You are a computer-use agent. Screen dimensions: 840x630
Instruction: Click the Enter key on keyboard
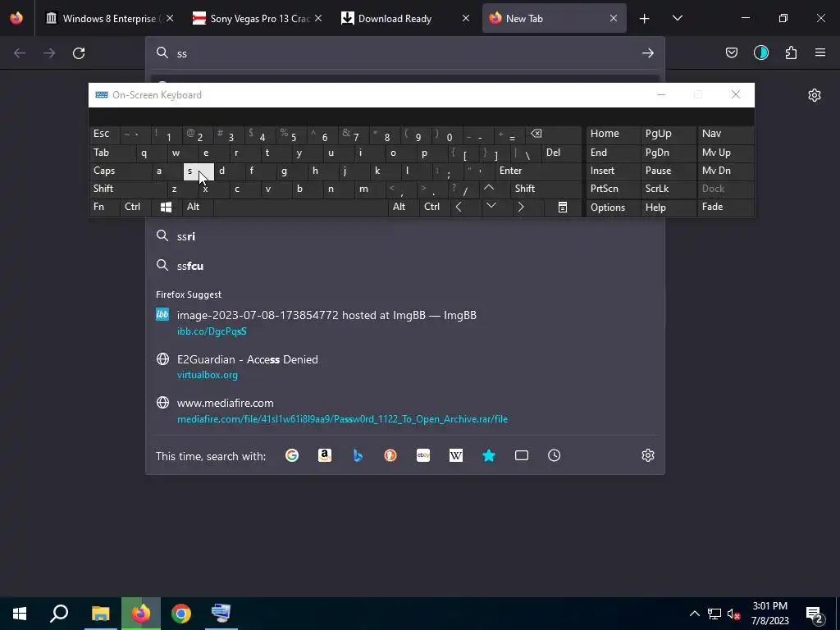[538, 171]
